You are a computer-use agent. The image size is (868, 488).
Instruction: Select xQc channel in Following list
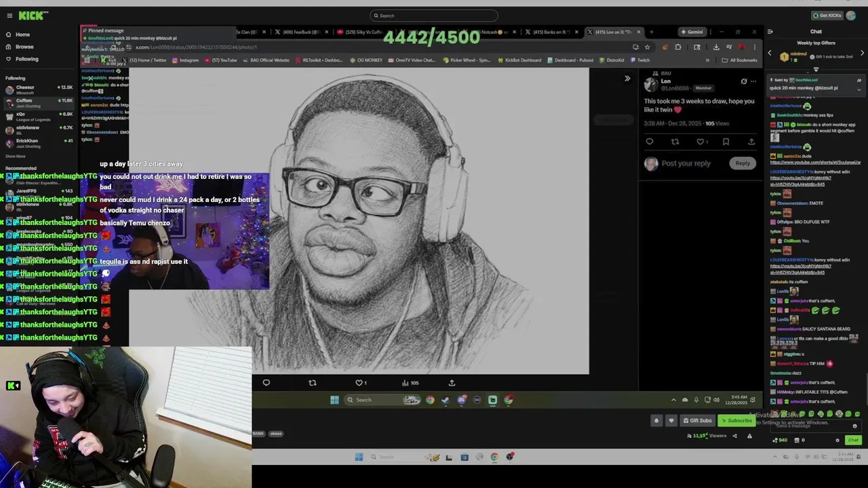point(37,116)
